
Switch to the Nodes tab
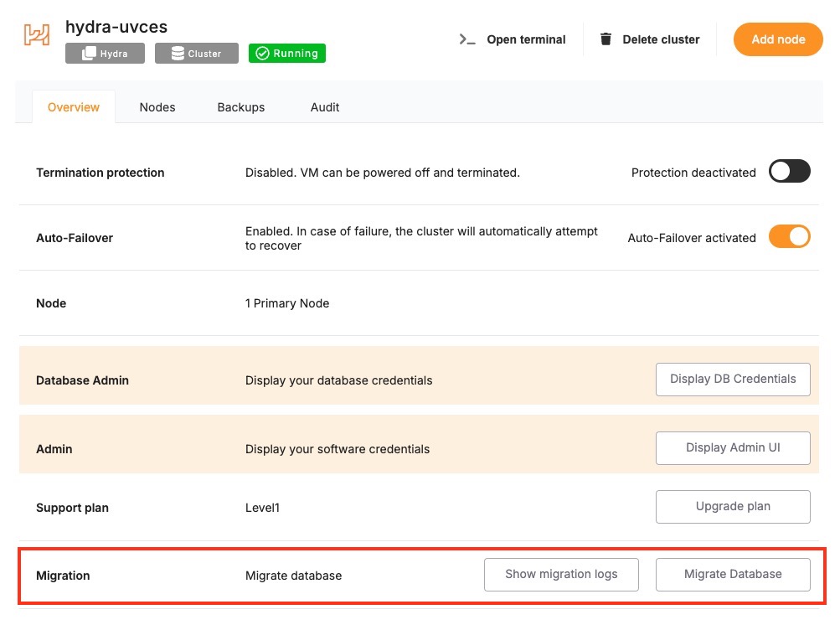click(157, 107)
